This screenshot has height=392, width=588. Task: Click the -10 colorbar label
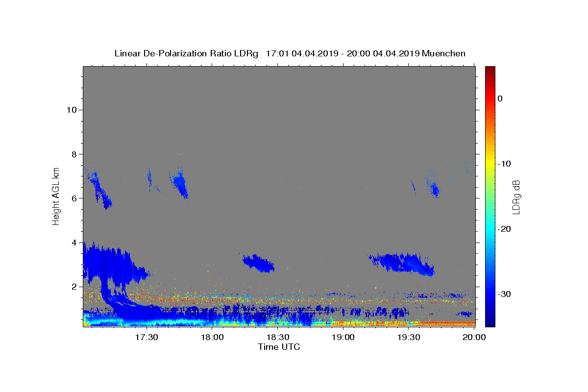pyautogui.click(x=504, y=164)
